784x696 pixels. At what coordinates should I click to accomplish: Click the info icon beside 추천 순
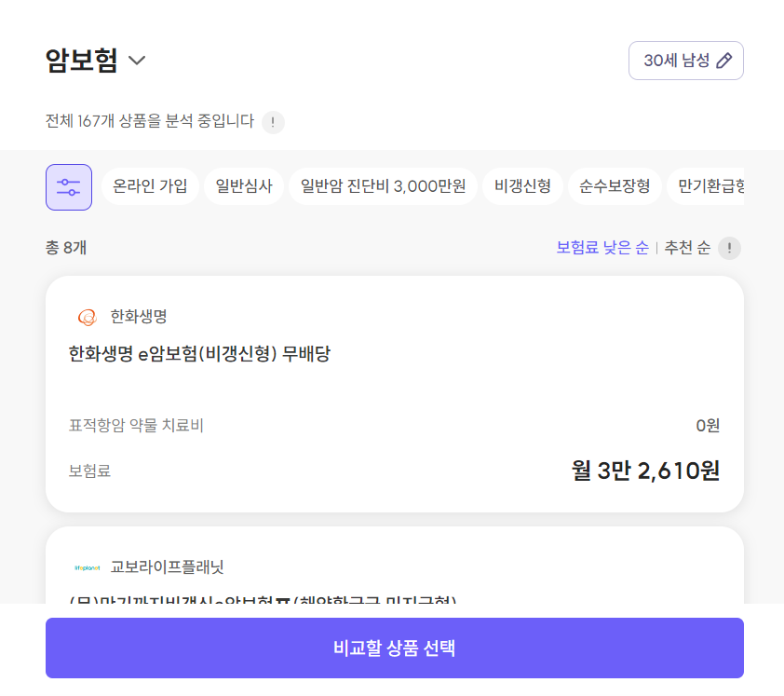point(729,248)
